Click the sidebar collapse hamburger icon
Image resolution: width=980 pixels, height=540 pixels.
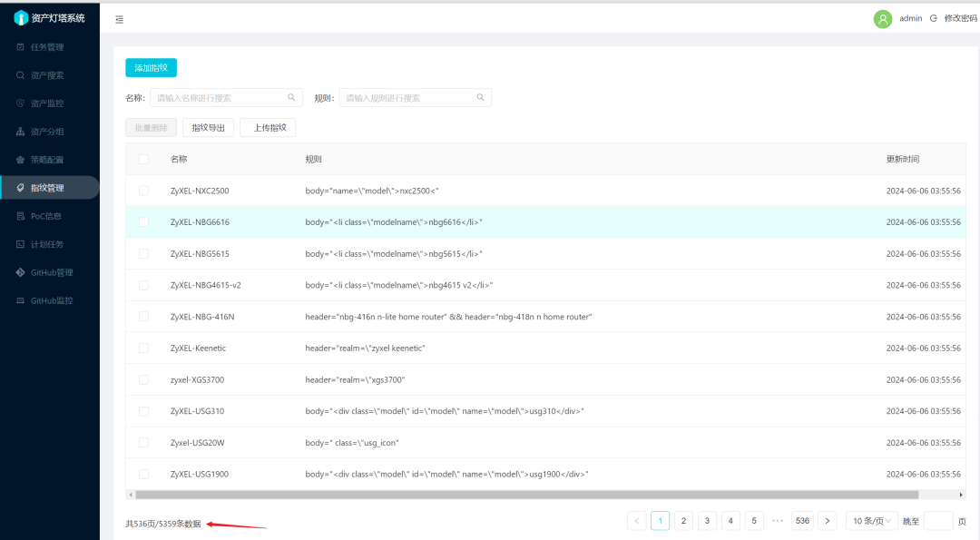pyautogui.click(x=120, y=19)
